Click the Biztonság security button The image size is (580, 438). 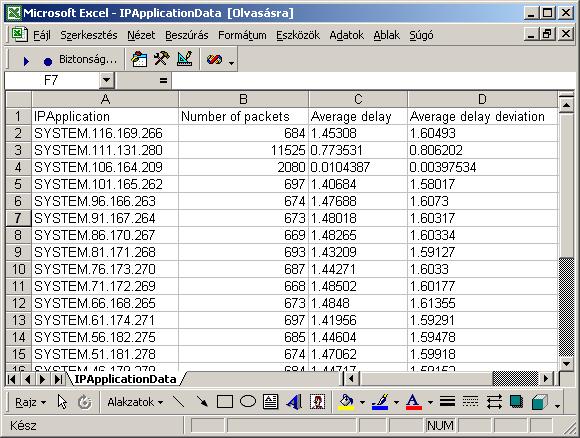88,59
